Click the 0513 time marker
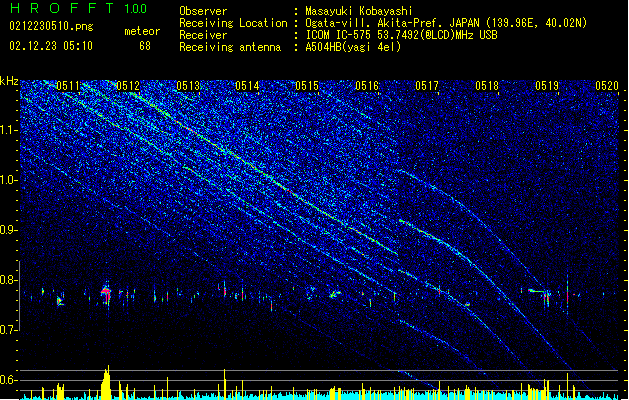Image resolution: width=629 pixels, height=400 pixels. [x=188, y=86]
